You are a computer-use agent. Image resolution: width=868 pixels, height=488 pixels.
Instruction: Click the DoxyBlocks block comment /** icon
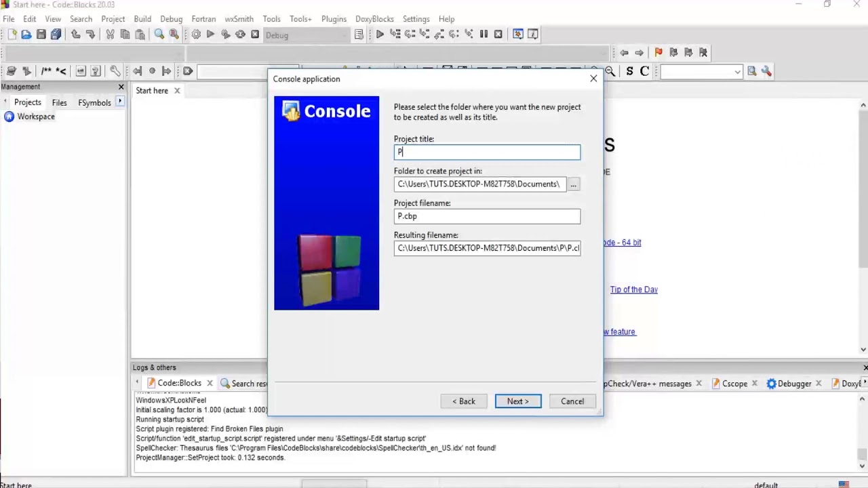(x=46, y=71)
